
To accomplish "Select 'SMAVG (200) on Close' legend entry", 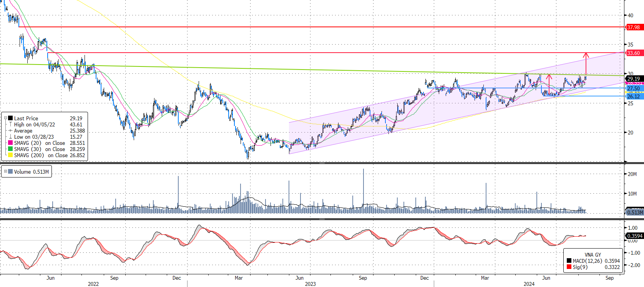I will [x=41, y=155].
